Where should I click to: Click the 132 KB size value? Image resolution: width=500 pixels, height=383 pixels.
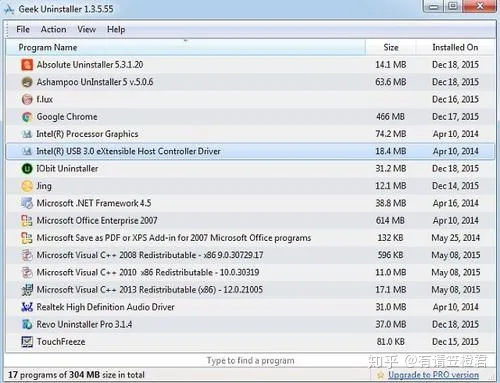point(390,238)
